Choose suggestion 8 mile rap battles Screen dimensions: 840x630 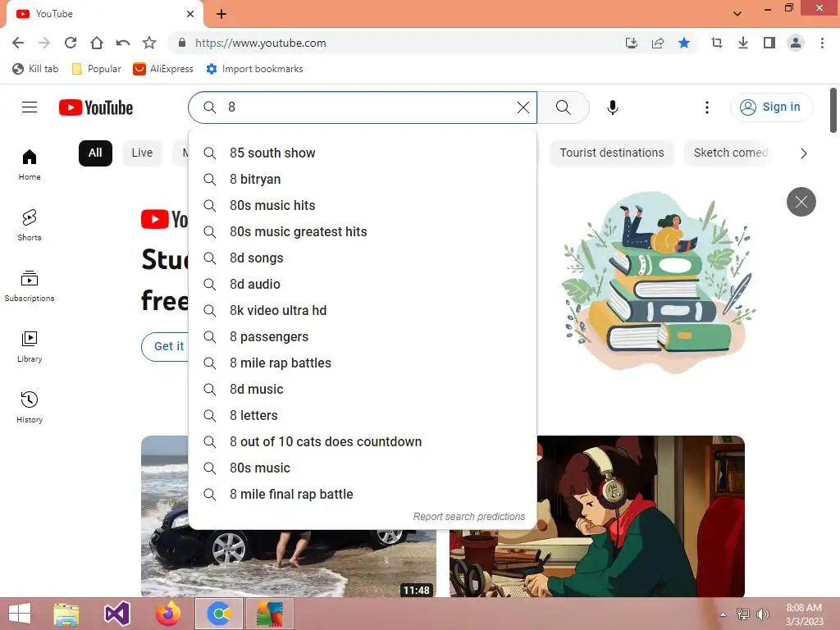[363, 363]
